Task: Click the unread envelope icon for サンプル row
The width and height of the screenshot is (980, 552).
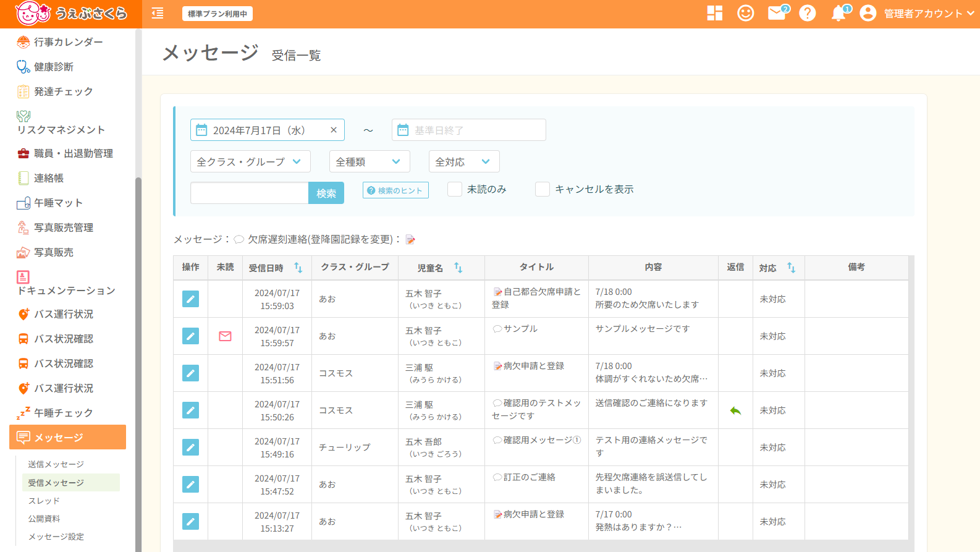Action: point(226,336)
